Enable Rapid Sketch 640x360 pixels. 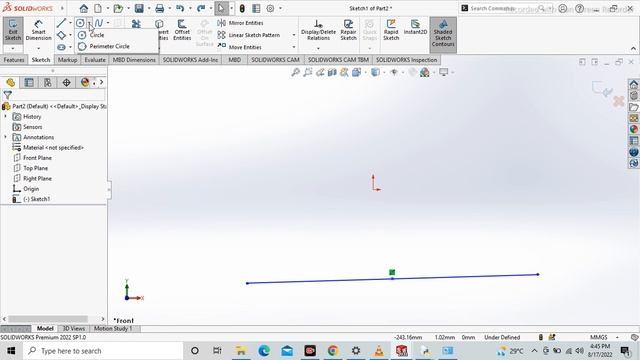coord(391,30)
